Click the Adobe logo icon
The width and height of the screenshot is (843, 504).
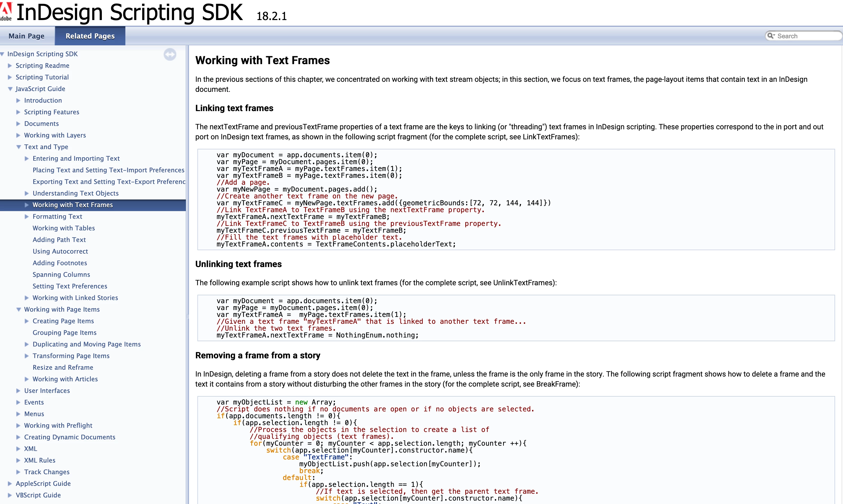point(6,11)
